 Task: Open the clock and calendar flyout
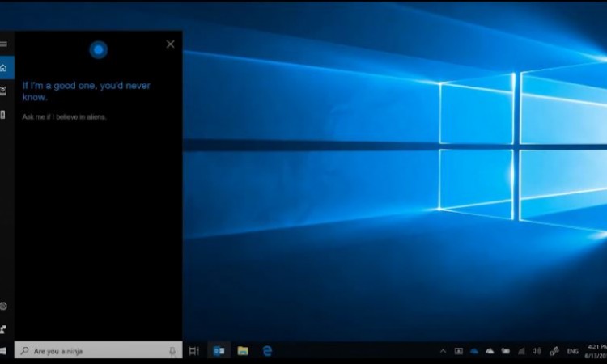(596, 351)
